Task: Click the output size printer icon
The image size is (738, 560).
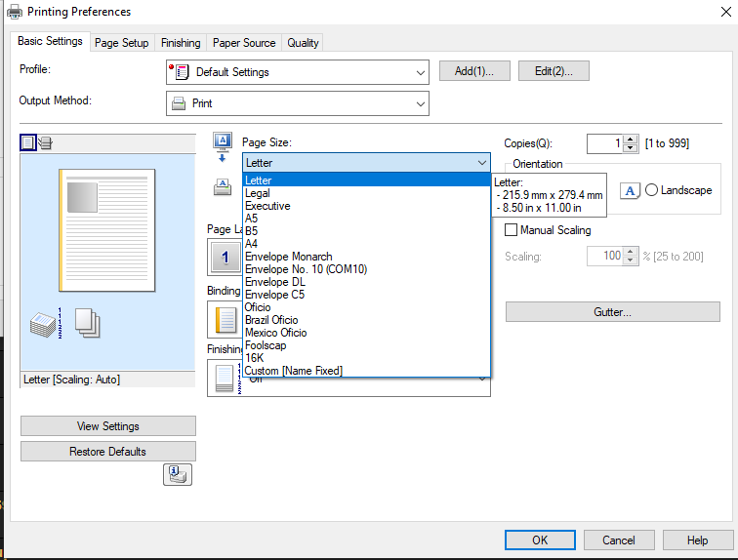Action: pyautogui.click(x=223, y=187)
